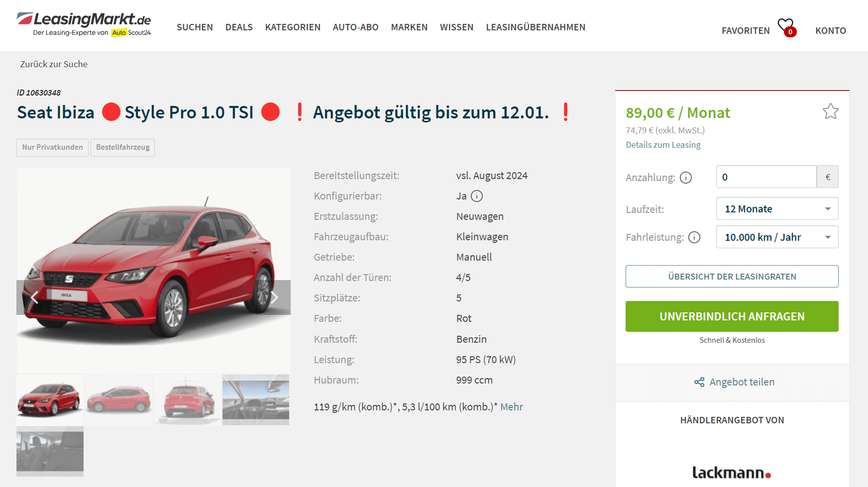Click UNVERBINDLICH ANFRAGEN button
The height and width of the screenshot is (487, 868).
[732, 316]
